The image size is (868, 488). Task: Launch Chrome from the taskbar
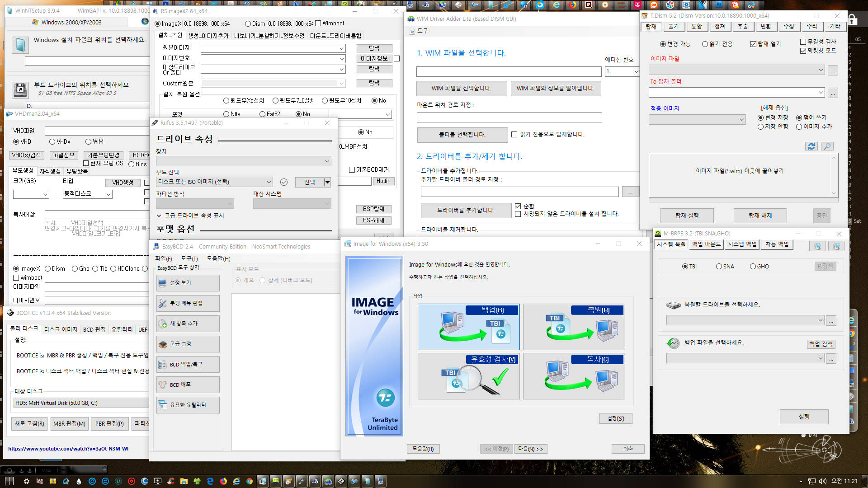pyautogui.click(x=250, y=481)
